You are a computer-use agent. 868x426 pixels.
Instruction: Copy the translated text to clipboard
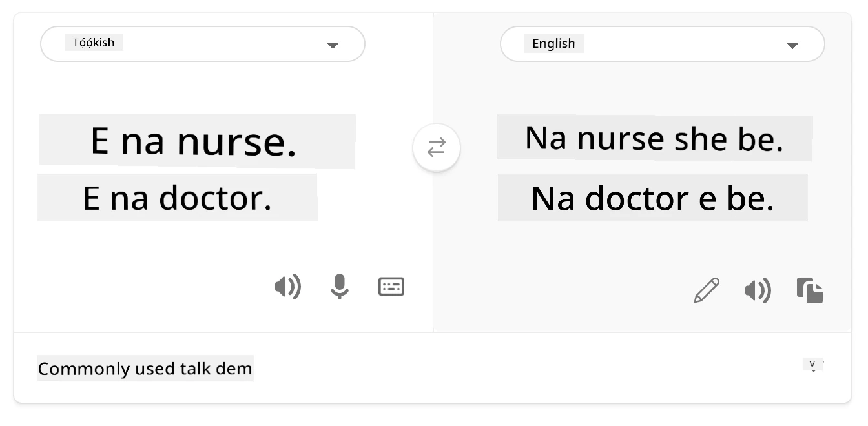tap(810, 290)
